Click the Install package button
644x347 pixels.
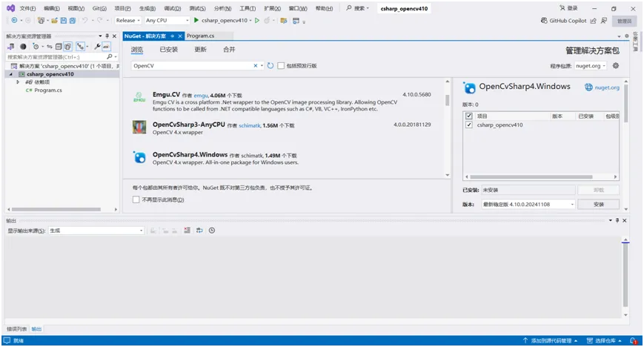[x=598, y=205]
